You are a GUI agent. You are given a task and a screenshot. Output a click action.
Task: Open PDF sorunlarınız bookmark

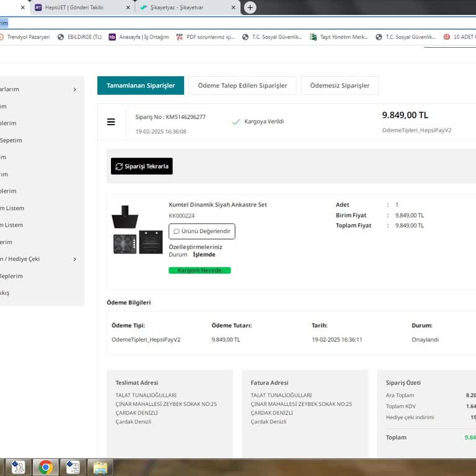tap(206, 37)
